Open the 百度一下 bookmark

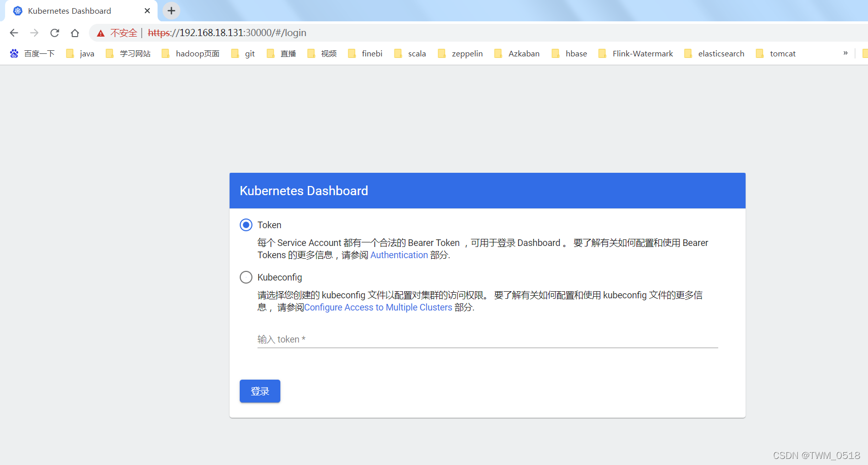click(33, 53)
